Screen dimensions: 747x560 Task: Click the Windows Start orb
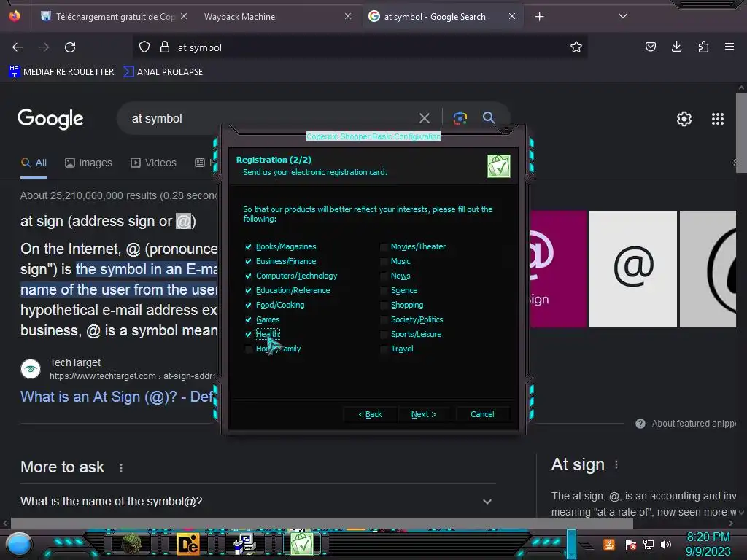19,544
